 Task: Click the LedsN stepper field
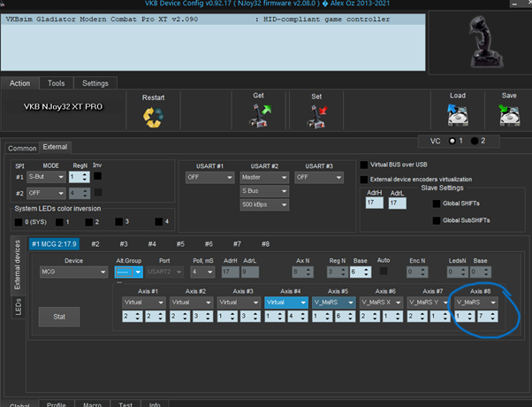coord(458,272)
